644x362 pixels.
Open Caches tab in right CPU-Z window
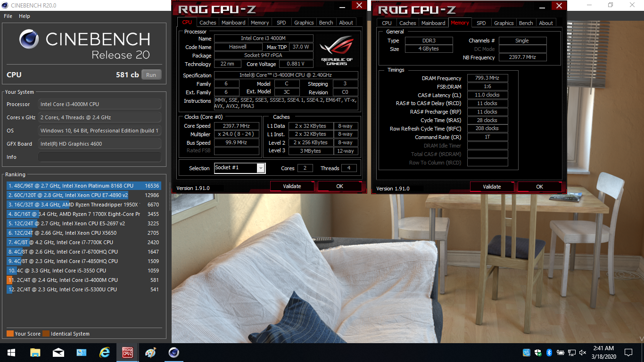pyautogui.click(x=408, y=23)
